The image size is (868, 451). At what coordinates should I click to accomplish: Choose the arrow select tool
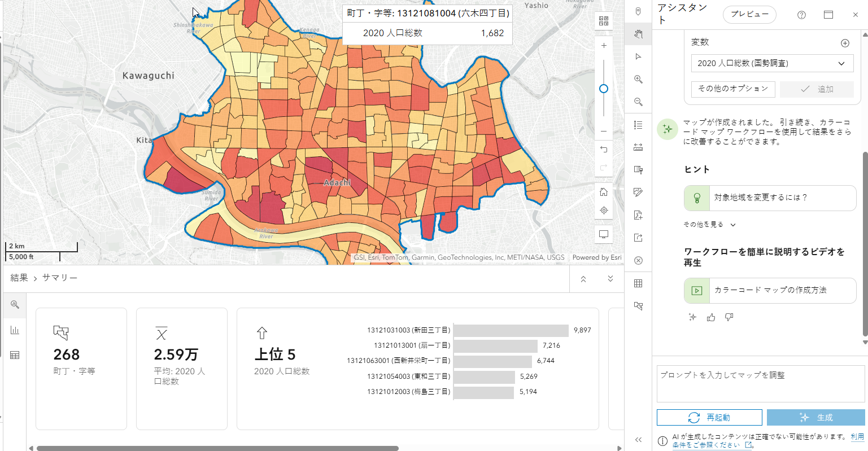[638, 57]
